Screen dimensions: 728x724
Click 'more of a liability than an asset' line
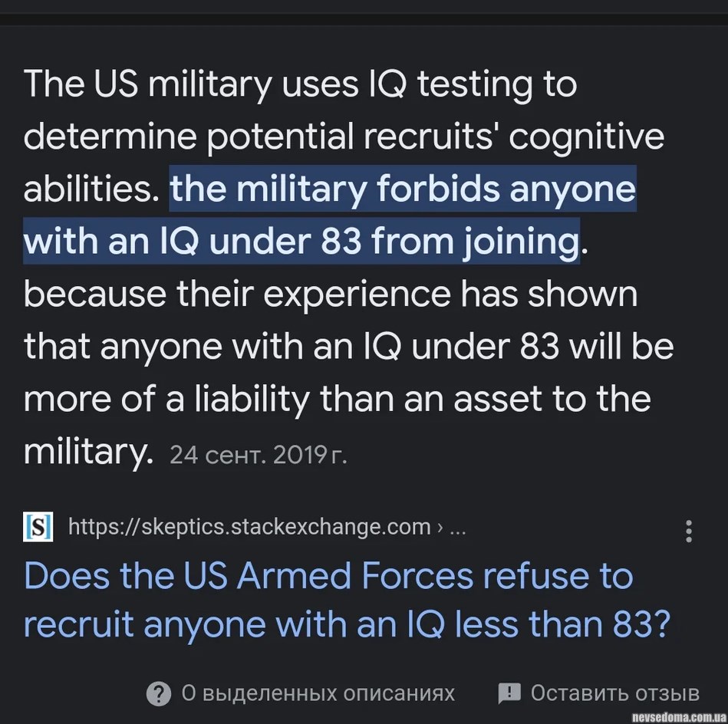pos(337,399)
